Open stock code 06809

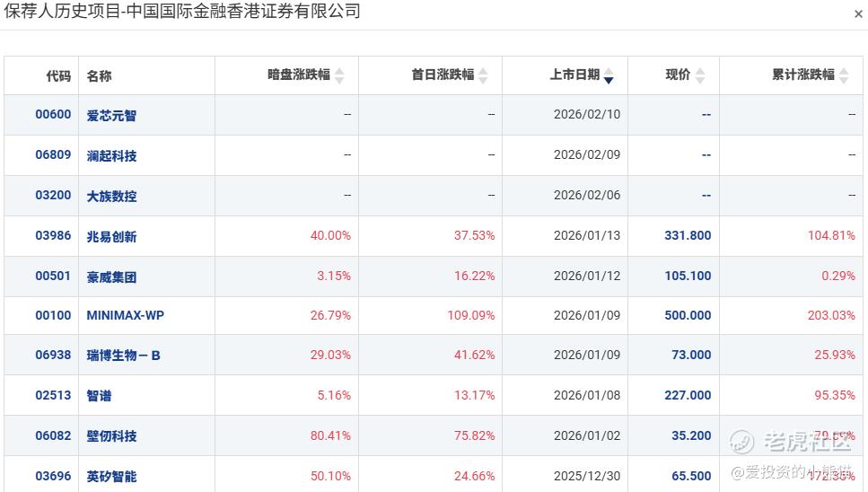point(53,155)
